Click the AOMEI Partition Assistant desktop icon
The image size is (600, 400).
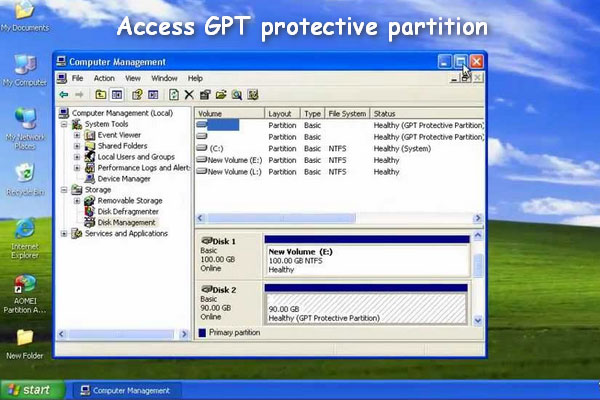pos(25,294)
